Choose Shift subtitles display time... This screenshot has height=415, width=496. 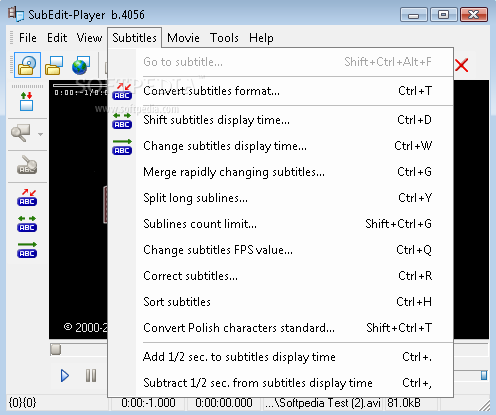point(281,120)
